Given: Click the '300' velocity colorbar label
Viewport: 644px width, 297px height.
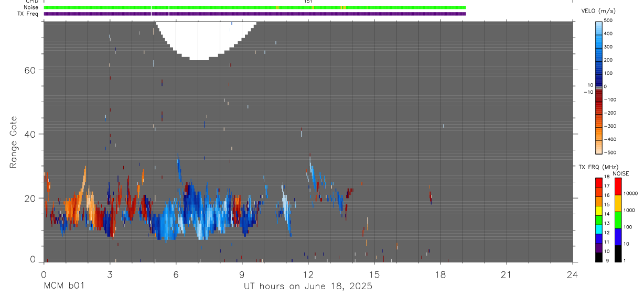Looking at the screenshot, I should (608, 47).
